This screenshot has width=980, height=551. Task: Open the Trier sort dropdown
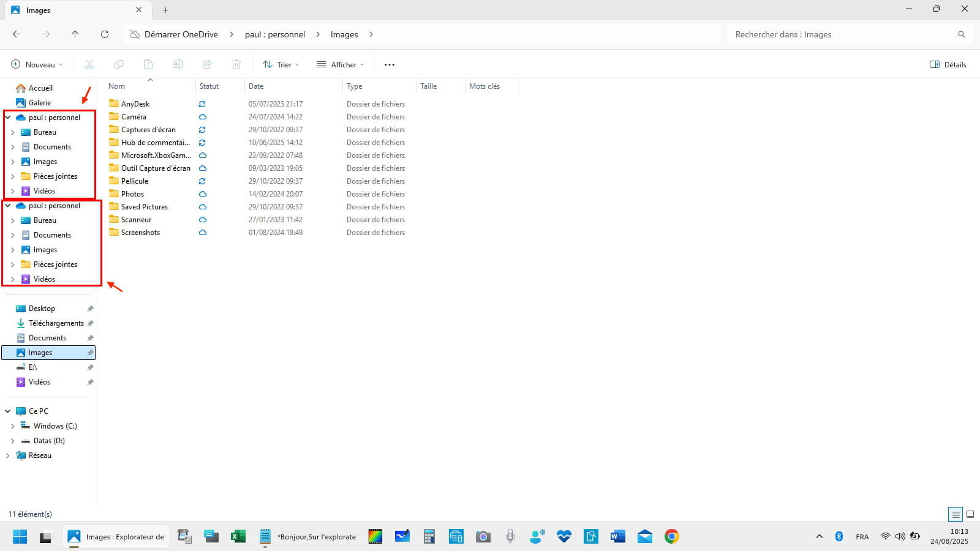[281, 64]
